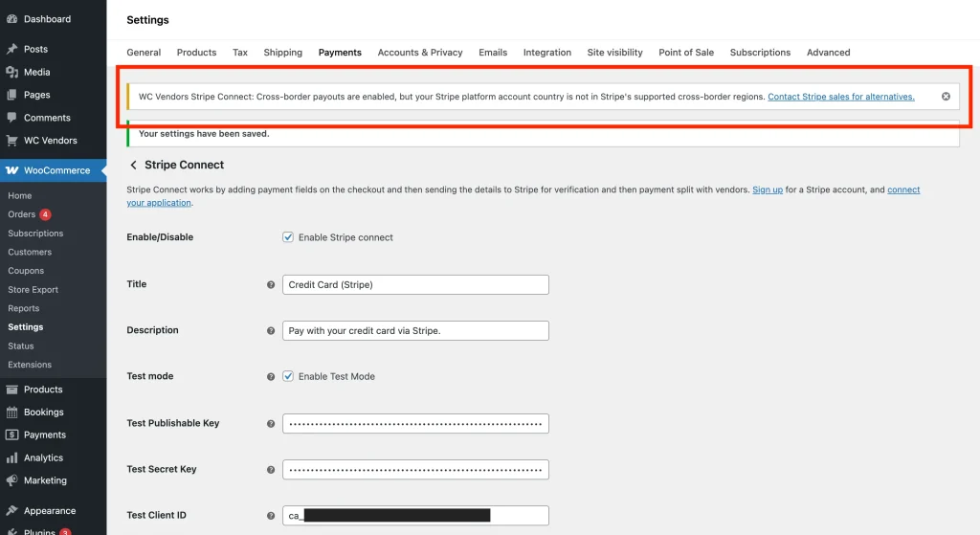This screenshot has width=980, height=535.
Task: Open the Products settings tab
Action: [x=196, y=53]
